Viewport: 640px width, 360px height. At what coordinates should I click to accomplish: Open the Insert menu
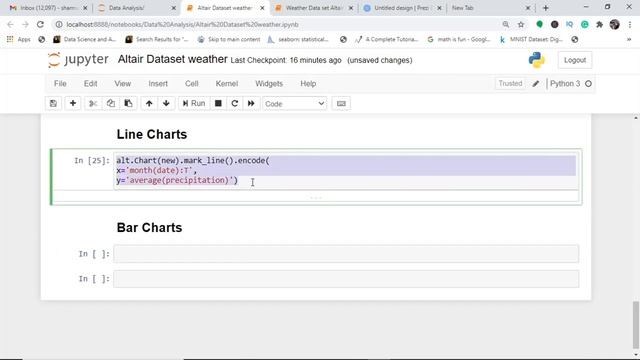(x=158, y=84)
